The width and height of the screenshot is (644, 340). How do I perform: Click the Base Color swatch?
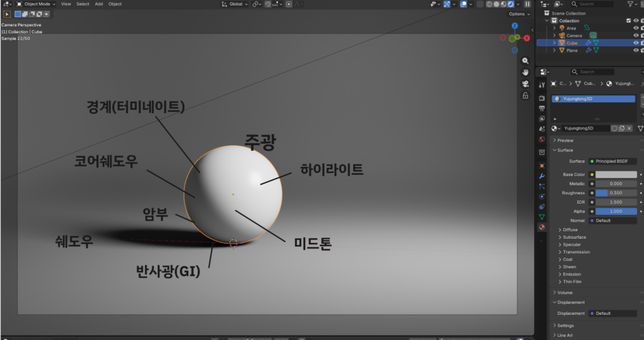(x=616, y=175)
